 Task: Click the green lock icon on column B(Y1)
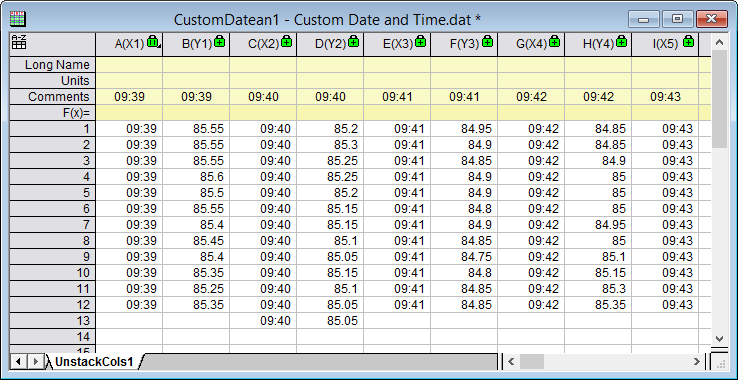[x=219, y=41]
